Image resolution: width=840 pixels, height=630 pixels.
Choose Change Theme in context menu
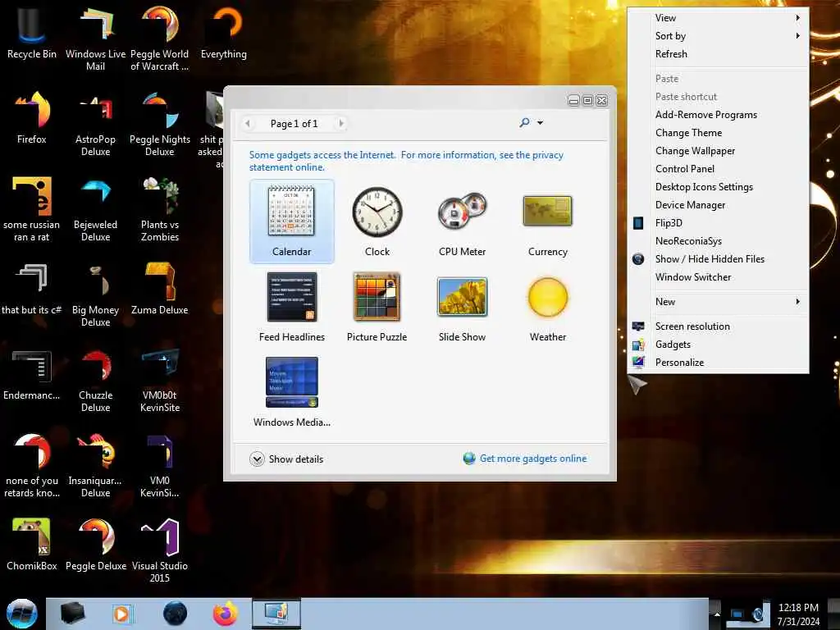coord(718,133)
